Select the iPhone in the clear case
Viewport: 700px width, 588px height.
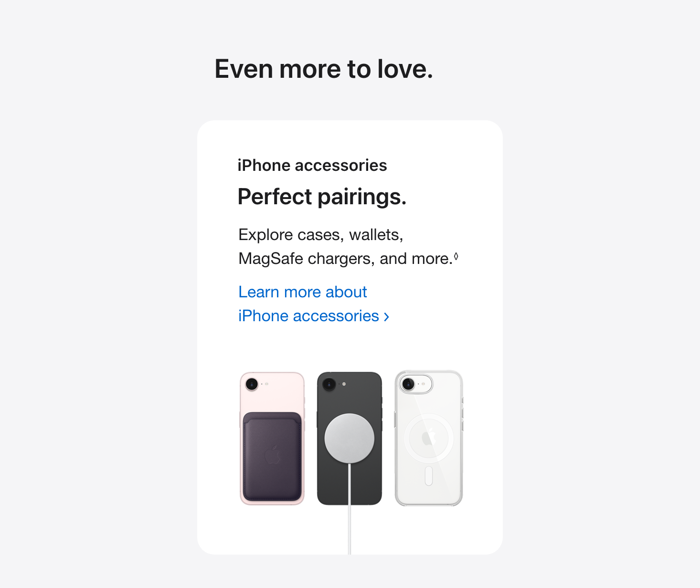(x=429, y=438)
